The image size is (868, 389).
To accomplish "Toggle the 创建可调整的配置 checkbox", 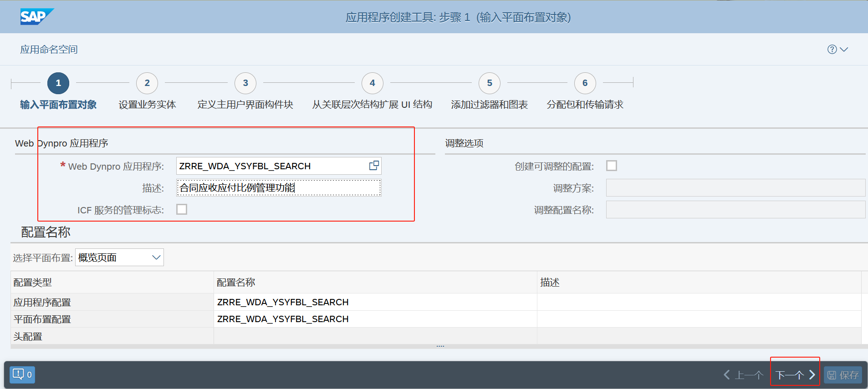I will [612, 166].
